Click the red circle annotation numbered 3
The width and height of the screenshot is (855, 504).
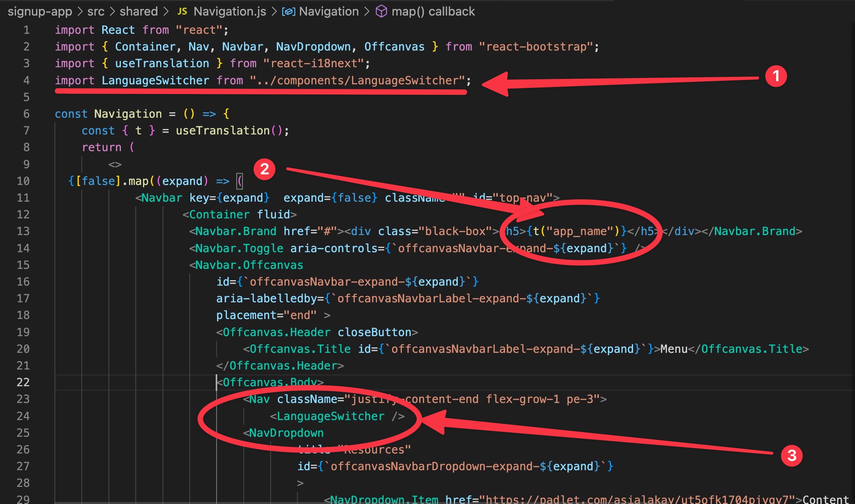tap(792, 455)
